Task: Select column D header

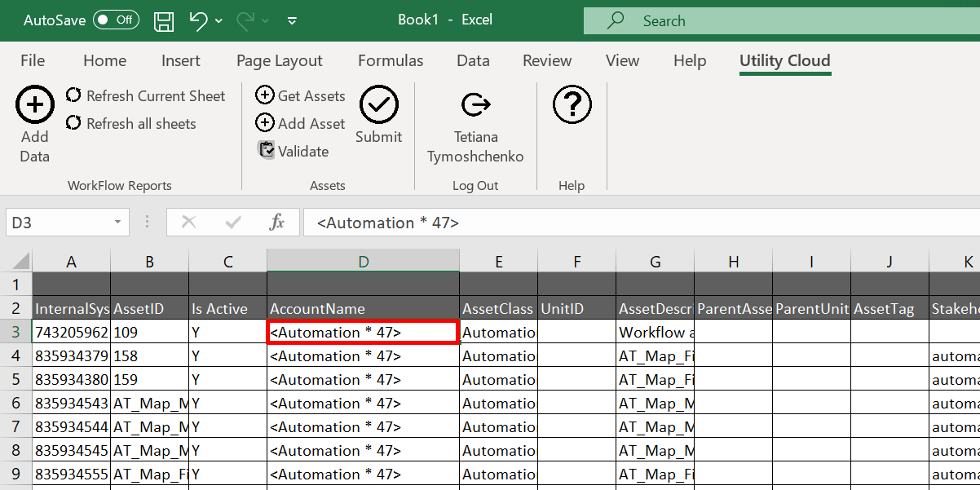Action: point(363,262)
